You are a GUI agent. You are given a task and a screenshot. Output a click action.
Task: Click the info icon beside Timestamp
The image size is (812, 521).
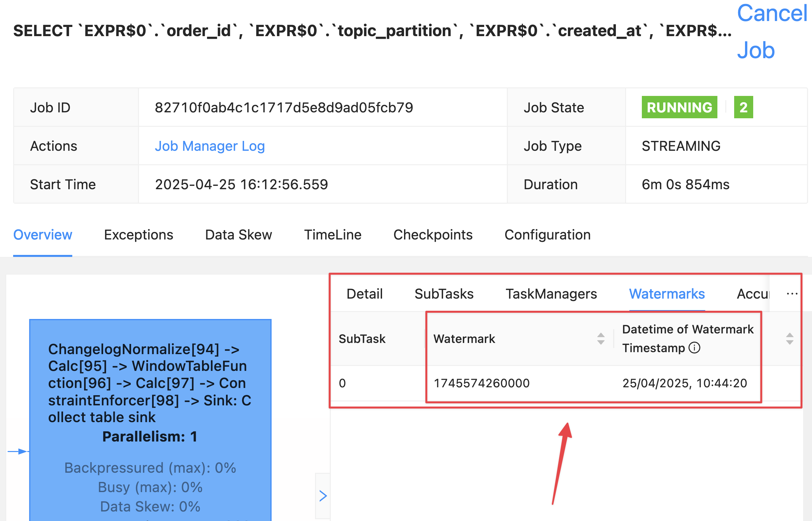[x=694, y=348]
